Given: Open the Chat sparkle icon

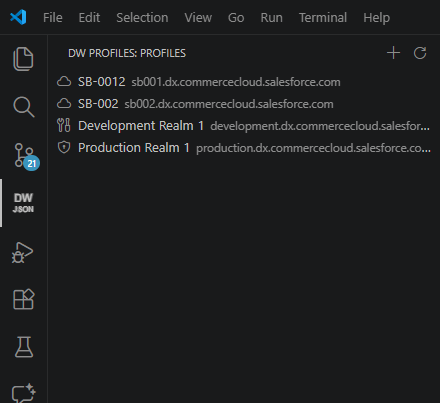Looking at the screenshot, I should click(x=23, y=393).
